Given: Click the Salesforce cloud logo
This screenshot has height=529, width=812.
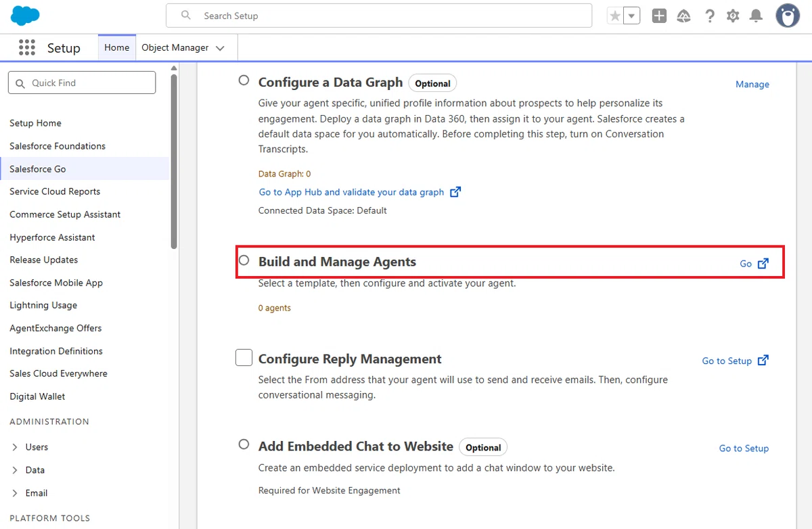Looking at the screenshot, I should tap(26, 15).
